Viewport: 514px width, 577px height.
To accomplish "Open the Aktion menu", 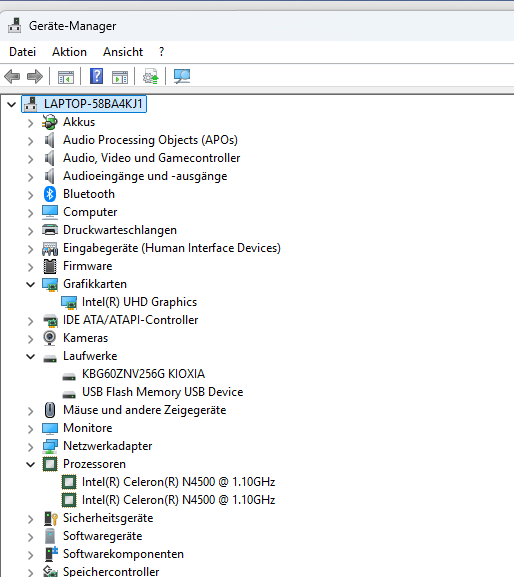I will coord(69,52).
